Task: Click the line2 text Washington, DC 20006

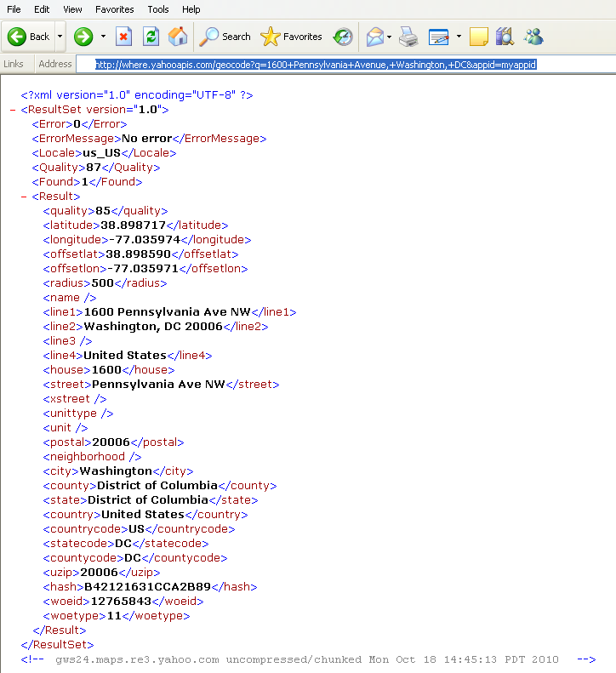Action: pyautogui.click(x=153, y=327)
